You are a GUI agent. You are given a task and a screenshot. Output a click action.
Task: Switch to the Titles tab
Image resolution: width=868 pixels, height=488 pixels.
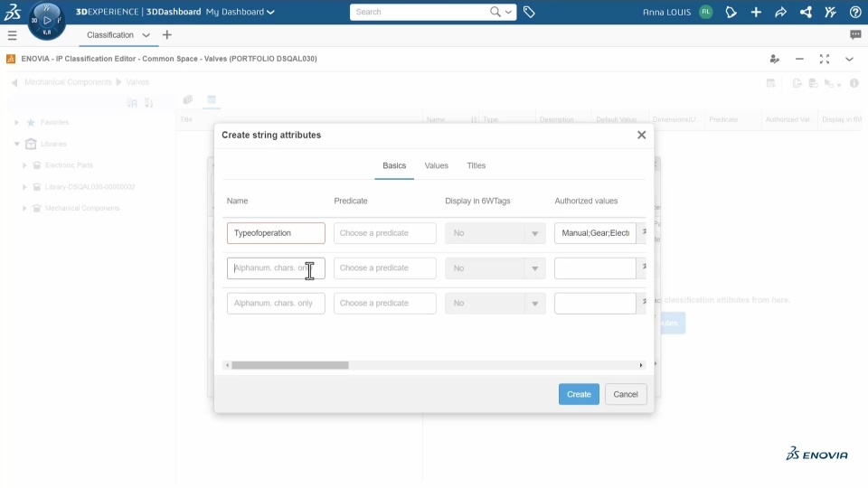coord(476,165)
